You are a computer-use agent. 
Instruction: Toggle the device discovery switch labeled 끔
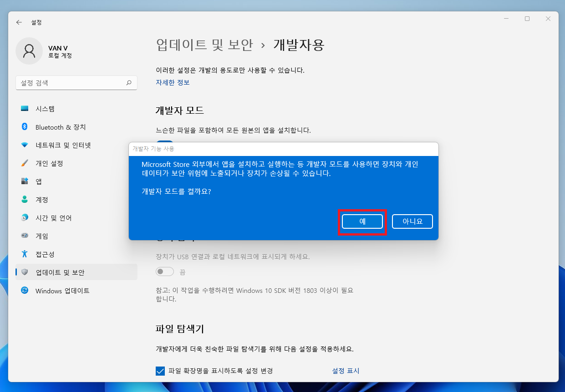[x=165, y=272]
